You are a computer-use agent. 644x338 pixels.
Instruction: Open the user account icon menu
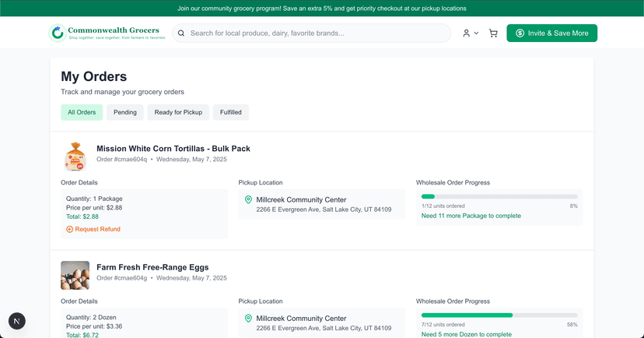click(x=466, y=33)
